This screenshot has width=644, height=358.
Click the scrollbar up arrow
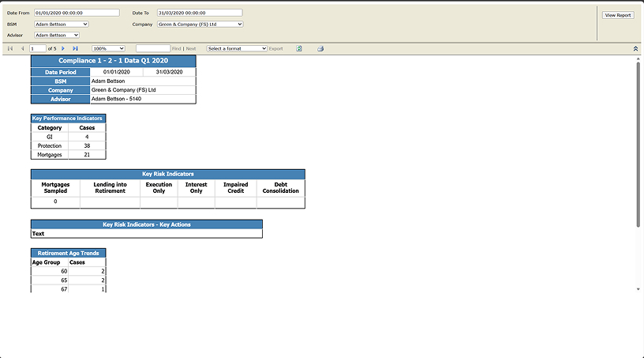[x=638, y=59]
